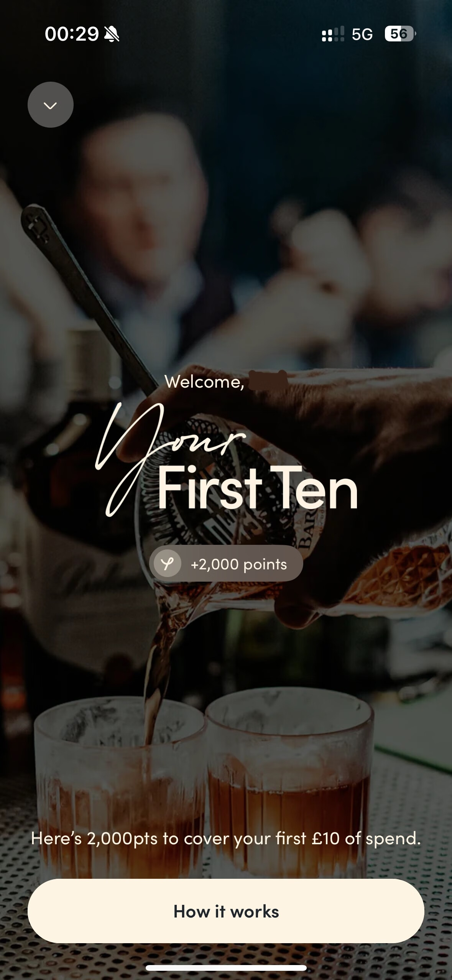Image resolution: width=452 pixels, height=980 pixels.
Task: Open the How it works button
Action: [226, 911]
